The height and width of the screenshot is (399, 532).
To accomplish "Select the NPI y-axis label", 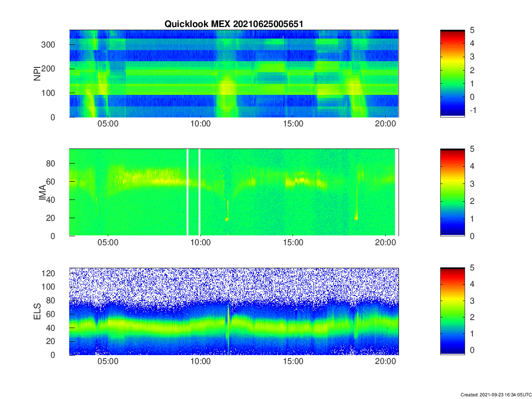I will point(38,73).
